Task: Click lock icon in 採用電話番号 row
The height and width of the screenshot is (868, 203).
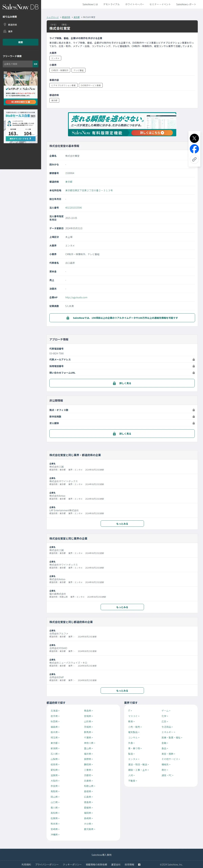Action: [x=194, y=366]
